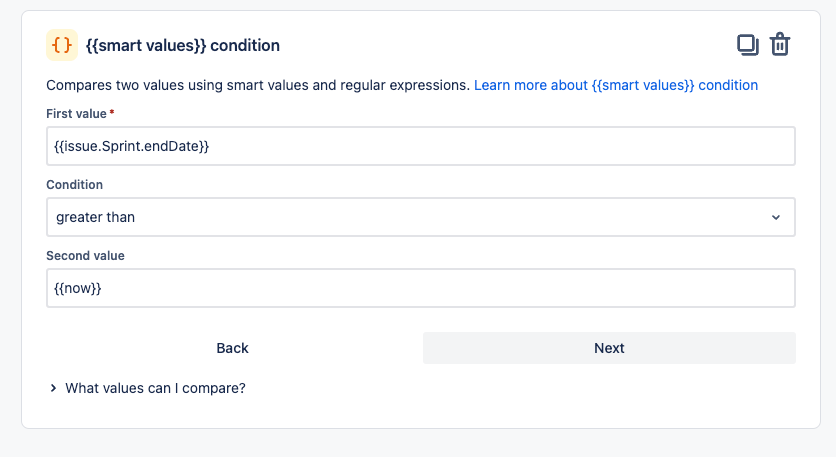Viewport: 836px width, 457px height.
Task: Duplicate this condition with the copy icon
Action: click(x=747, y=45)
